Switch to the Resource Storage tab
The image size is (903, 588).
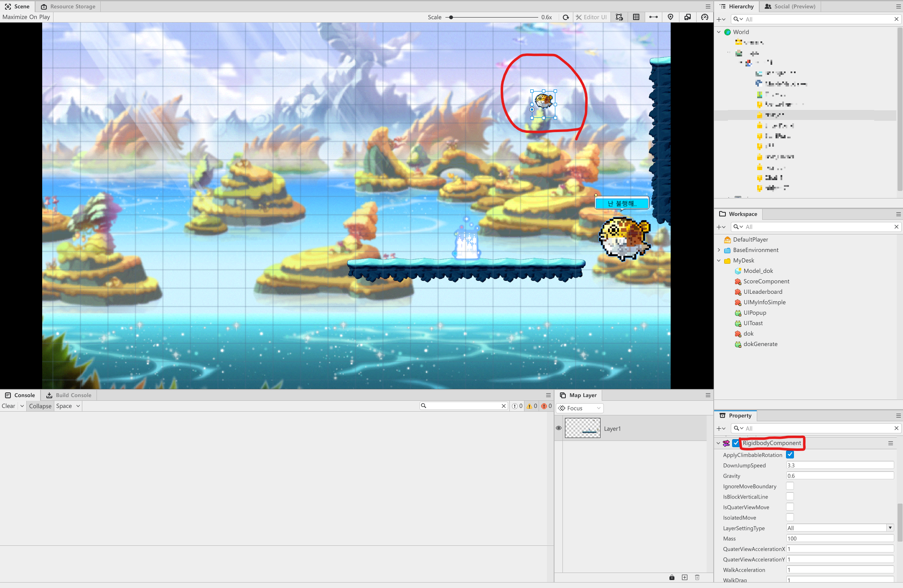(x=68, y=6)
